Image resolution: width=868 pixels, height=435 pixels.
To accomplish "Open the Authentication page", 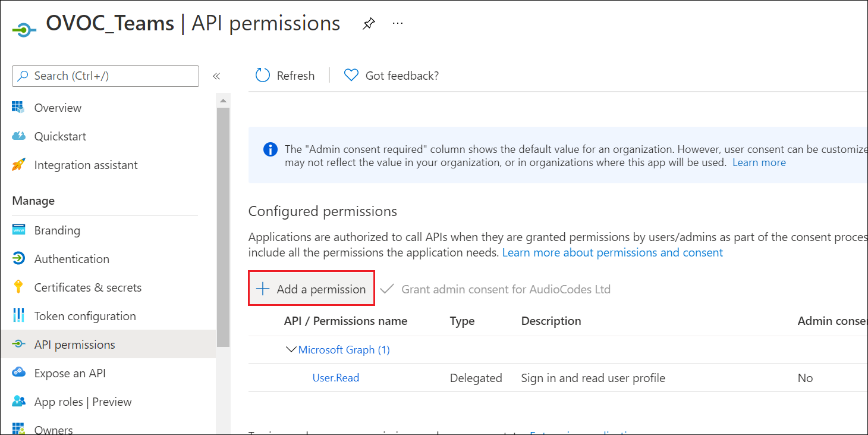I will 71,259.
